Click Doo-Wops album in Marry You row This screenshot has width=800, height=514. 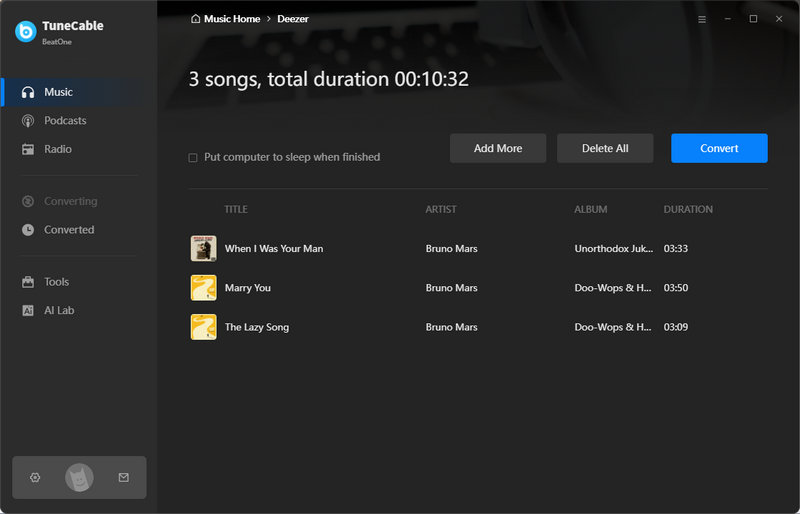[x=613, y=288]
